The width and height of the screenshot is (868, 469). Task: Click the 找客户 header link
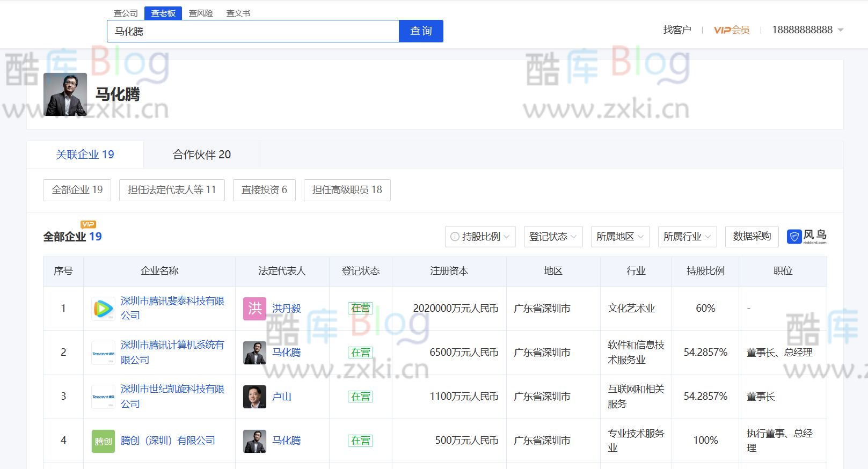[x=677, y=30]
